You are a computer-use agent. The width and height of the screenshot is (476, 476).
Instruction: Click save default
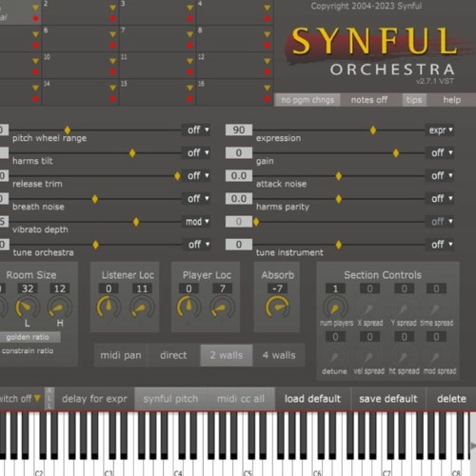click(388, 399)
